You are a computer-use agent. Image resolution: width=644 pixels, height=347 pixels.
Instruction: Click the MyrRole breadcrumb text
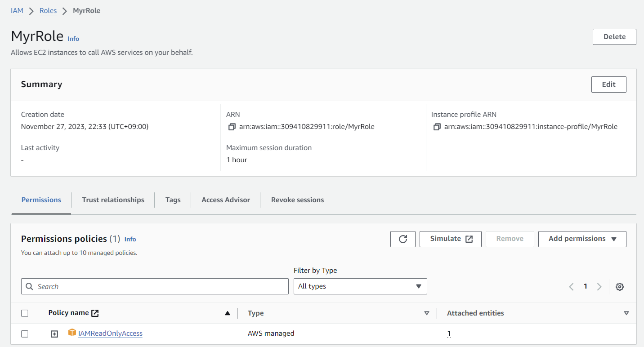pyautogui.click(x=87, y=11)
